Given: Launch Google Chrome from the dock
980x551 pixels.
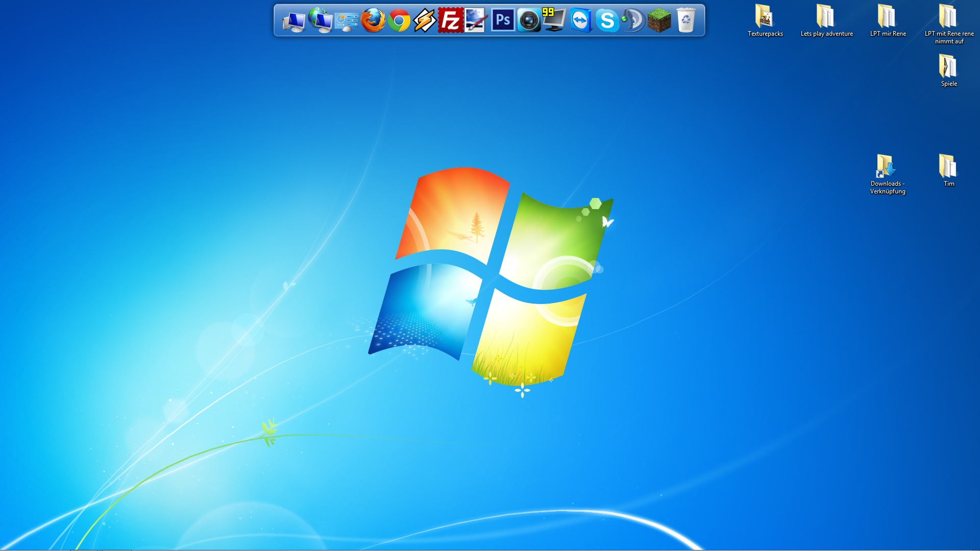Looking at the screenshot, I should (x=399, y=21).
